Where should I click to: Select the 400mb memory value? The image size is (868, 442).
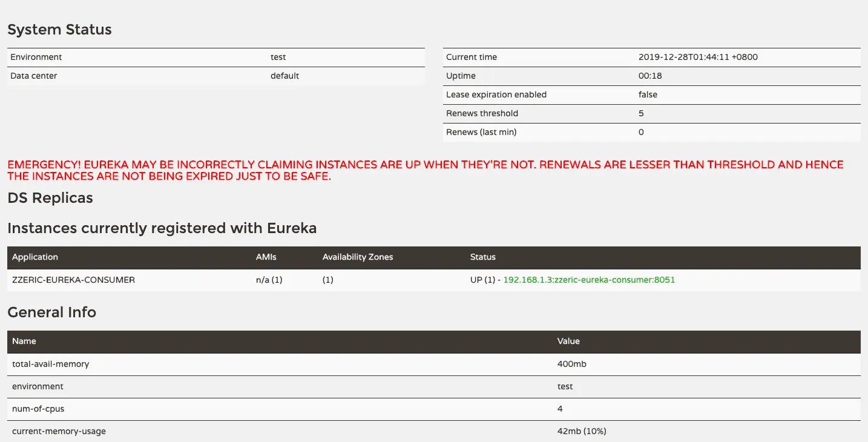click(572, 364)
